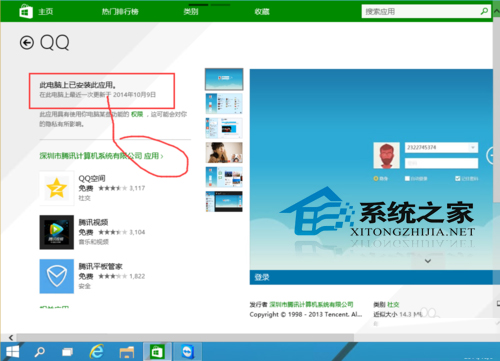Click the yellow status icon under avatar
This screenshot has height=361, width=500.
pos(376,179)
